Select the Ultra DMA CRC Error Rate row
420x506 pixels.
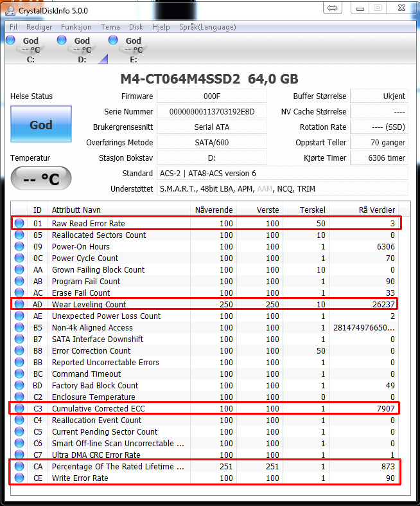tap(205, 455)
